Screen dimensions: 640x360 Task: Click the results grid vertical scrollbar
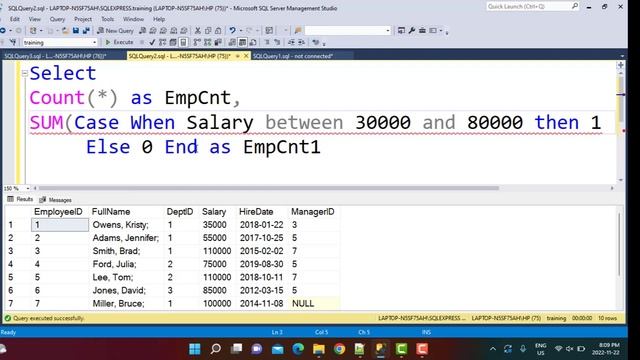(619, 245)
